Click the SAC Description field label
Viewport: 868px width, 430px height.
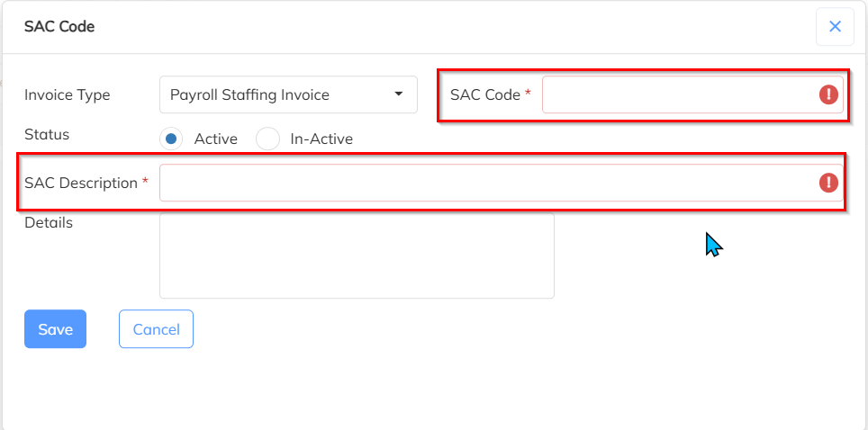coord(81,183)
